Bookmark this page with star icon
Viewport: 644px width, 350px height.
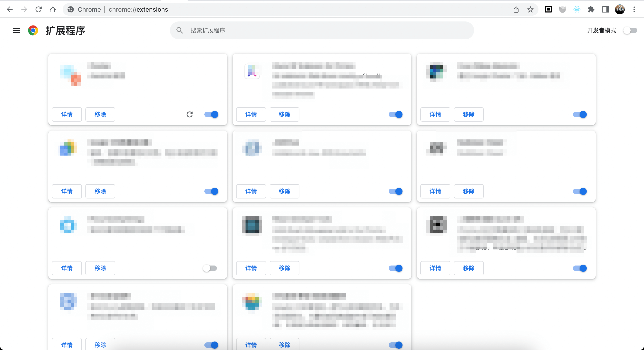pos(530,9)
